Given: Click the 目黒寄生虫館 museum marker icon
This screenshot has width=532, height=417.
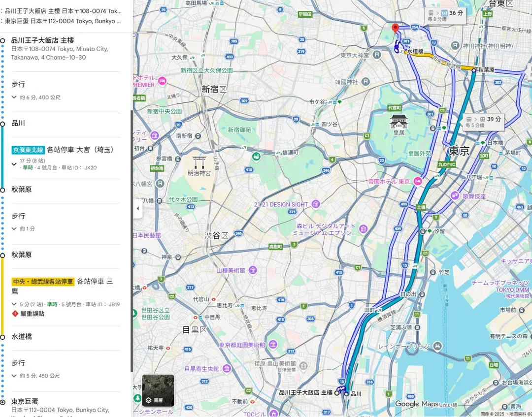Looking at the screenshot, I should point(226,368).
